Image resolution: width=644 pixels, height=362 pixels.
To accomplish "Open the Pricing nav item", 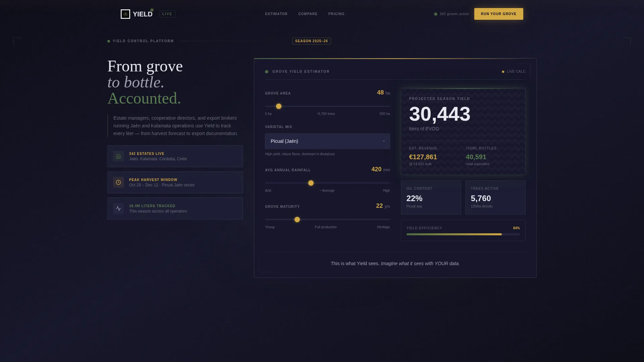I will tap(336, 14).
